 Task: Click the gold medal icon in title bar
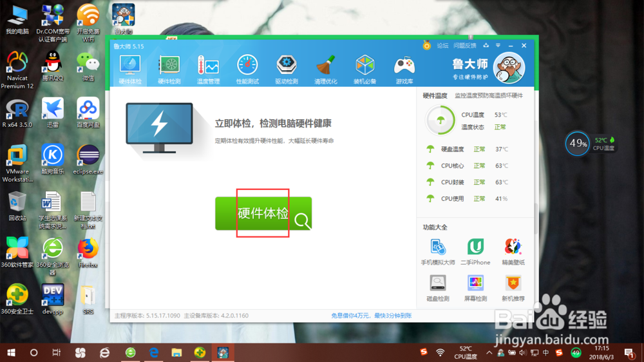(427, 45)
